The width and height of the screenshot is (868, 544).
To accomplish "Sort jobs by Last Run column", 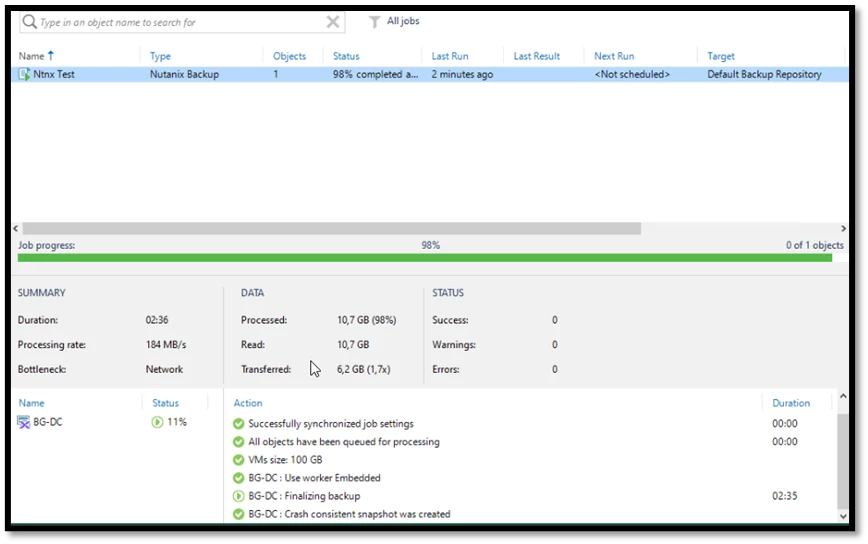I will pyautogui.click(x=450, y=56).
